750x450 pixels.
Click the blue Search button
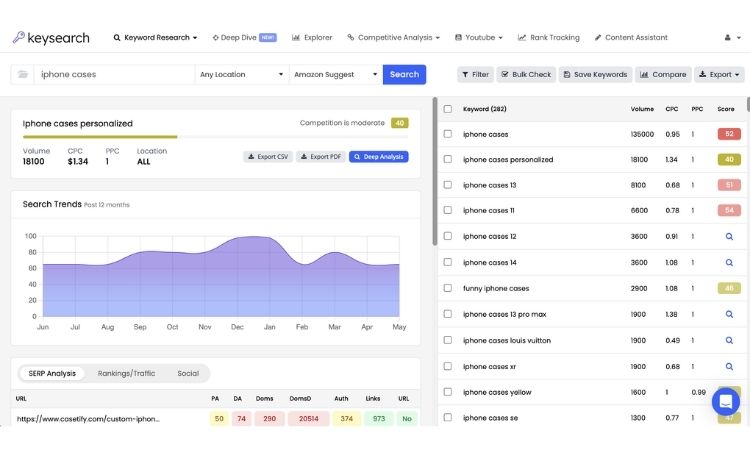pos(404,75)
